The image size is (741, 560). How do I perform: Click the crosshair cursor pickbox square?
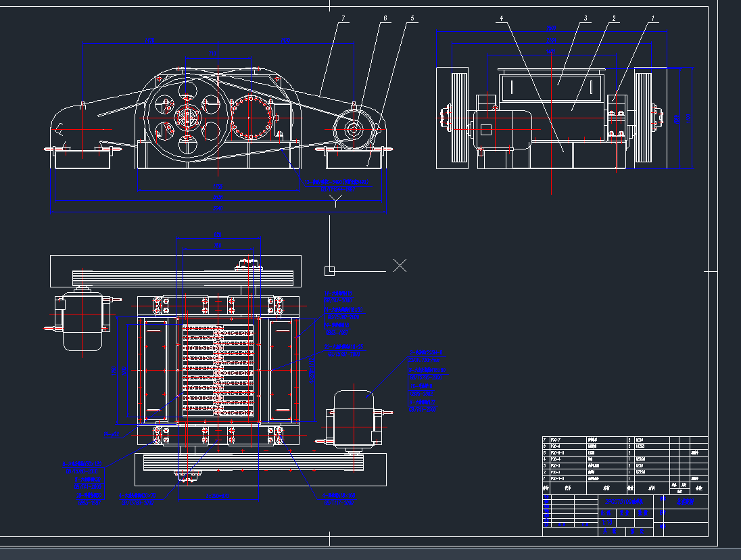coord(329,271)
